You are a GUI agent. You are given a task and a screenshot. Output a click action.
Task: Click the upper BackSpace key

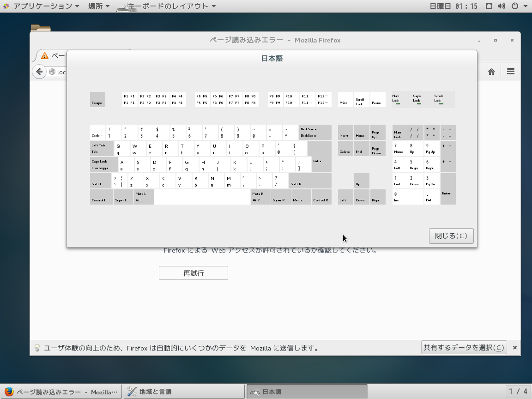coord(315,133)
